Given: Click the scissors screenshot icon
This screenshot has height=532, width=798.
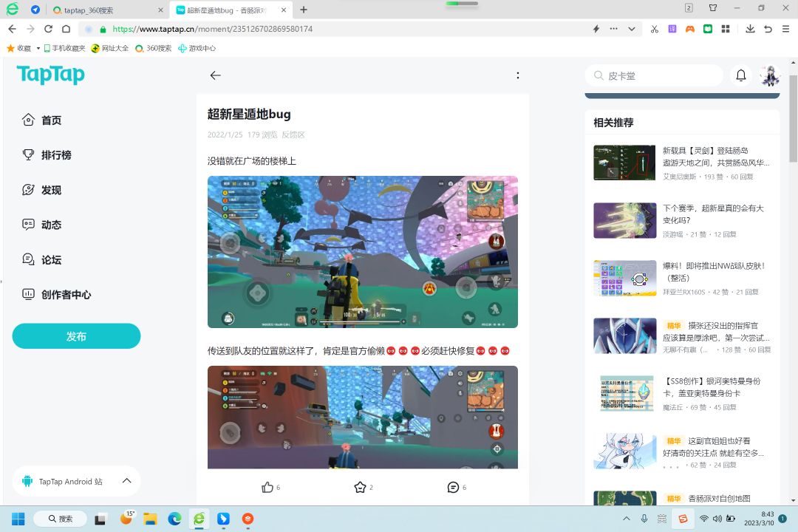Looking at the screenshot, I should click(655, 29).
